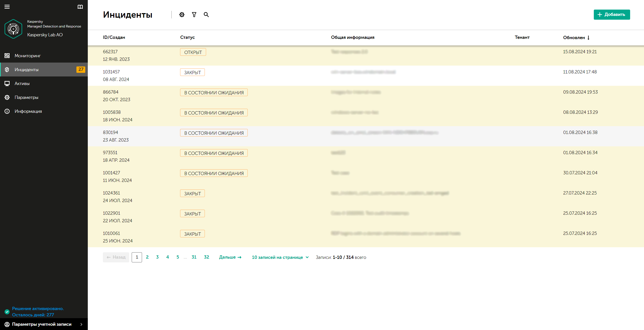This screenshot has height=330, width=644.
Task: Click Инциденты counter badge 27
Action: coord(81,69)
